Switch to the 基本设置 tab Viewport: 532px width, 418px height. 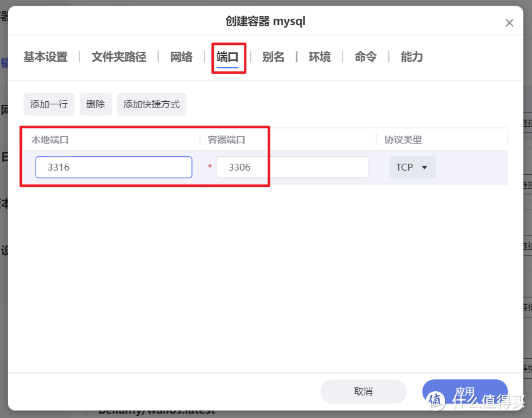click(46, 56)
